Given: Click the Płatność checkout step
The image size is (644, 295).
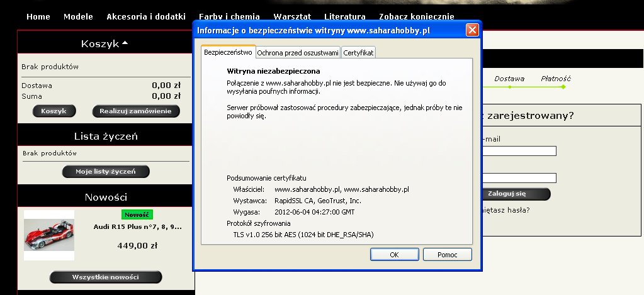Looking at the screenshot, I should [x=556, y=79].
